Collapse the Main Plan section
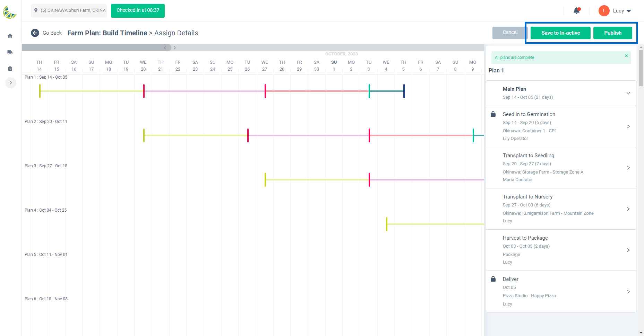Screen dimensions: 644x336 point(628,93)
